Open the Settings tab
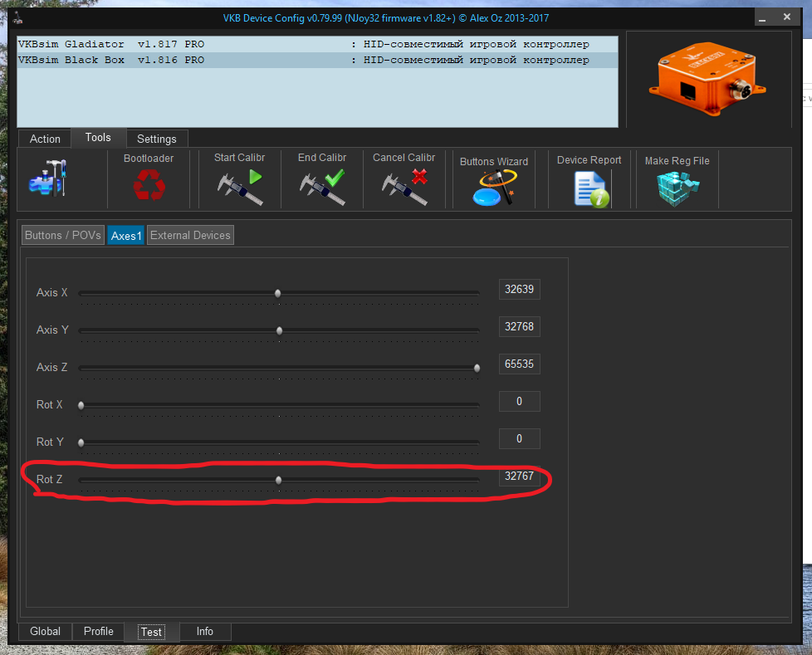 [x=156, y=139]
